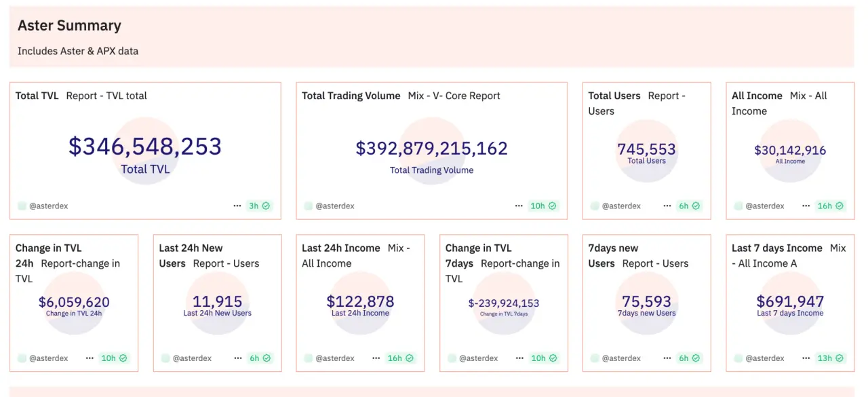Click the 13h freshness badge on Last 7 days Income
Image resolution: width=868 pixels, height=397 pixels.
click(x=830, y=358)
